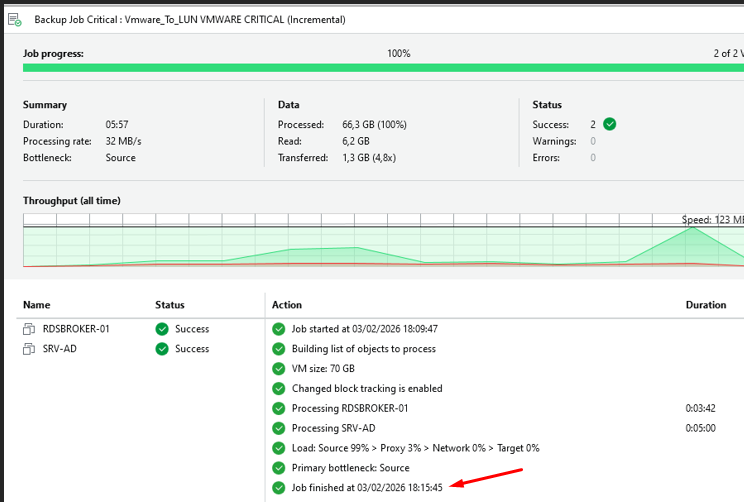Viewport: 744px width, 502px height.
Task: Sort by the Status column header
Action: pos(170,305)
